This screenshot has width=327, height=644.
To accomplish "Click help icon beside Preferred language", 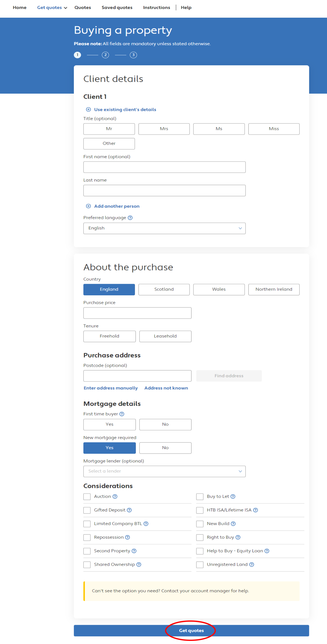I will point(130,218).
